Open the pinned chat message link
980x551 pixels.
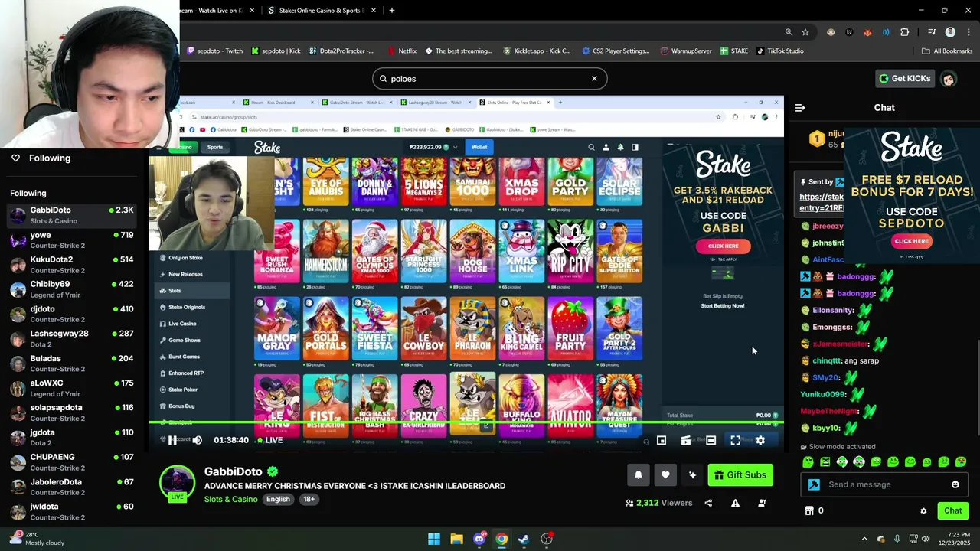tap(822, 202)
